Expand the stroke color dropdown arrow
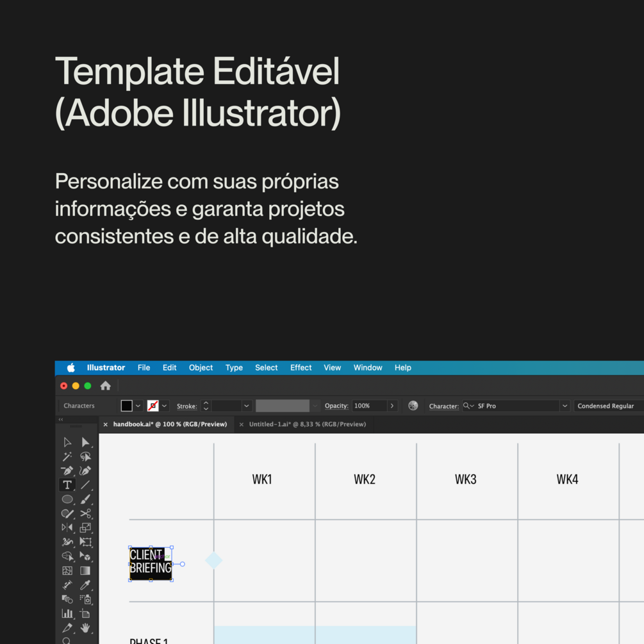Viewport: 644px width, 644px height. pos(164,406)
